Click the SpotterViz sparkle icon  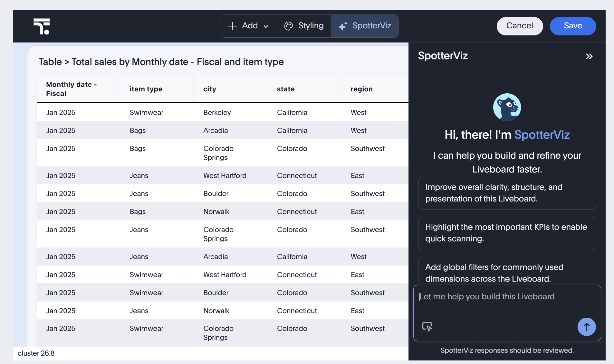[x=343, y=26]
